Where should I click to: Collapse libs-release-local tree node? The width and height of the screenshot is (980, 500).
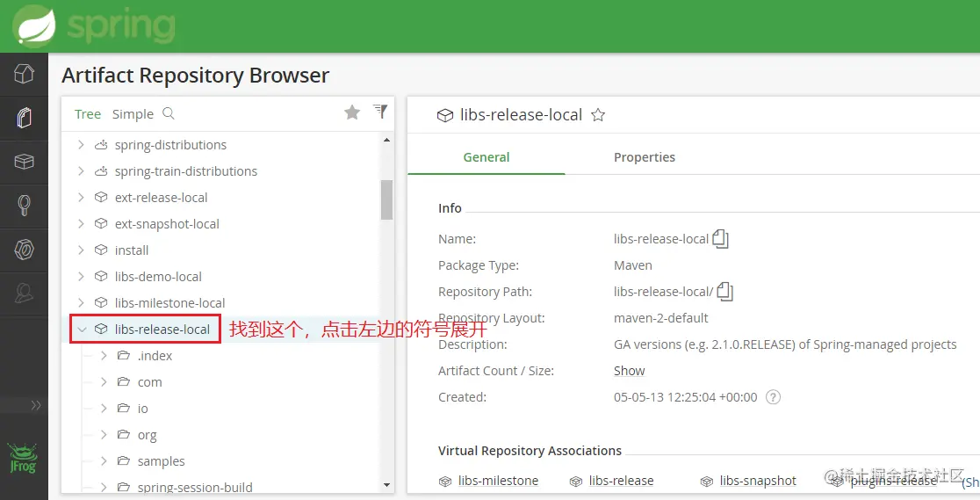tap(82, 330)
